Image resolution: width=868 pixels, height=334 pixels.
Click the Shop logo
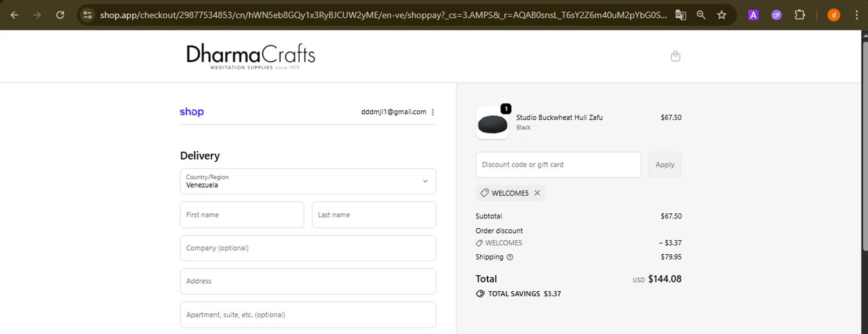pos(192,112)
